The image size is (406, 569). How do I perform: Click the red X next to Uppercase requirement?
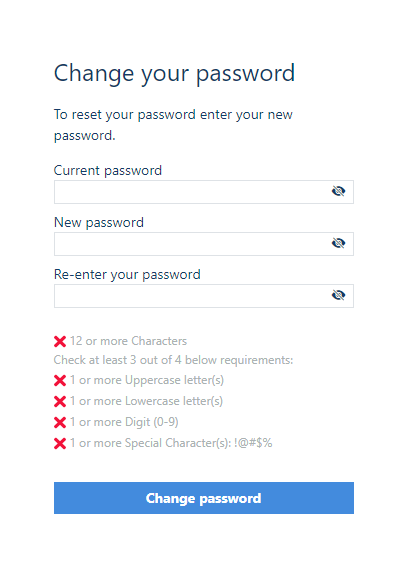click(x=60, y=381)
